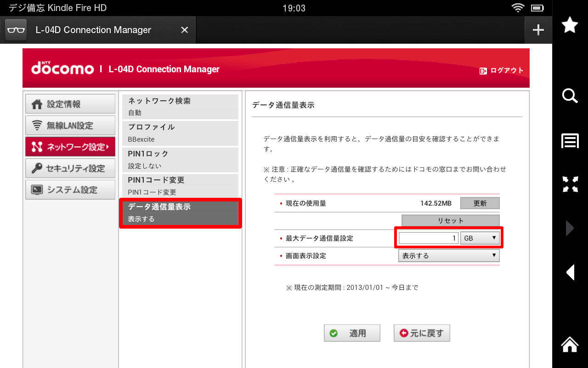Click the 更新 button
Screen dimensions: 588x368
point(480,203)
